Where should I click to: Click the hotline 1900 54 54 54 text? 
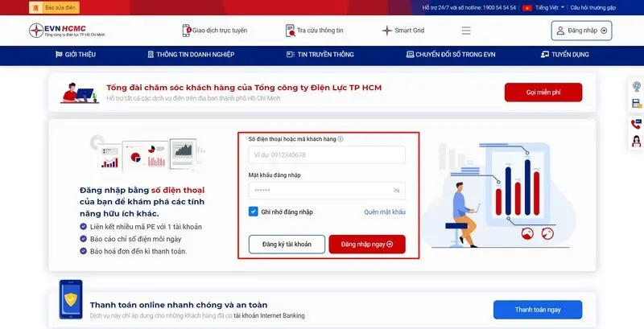click(x=469, y=8)
